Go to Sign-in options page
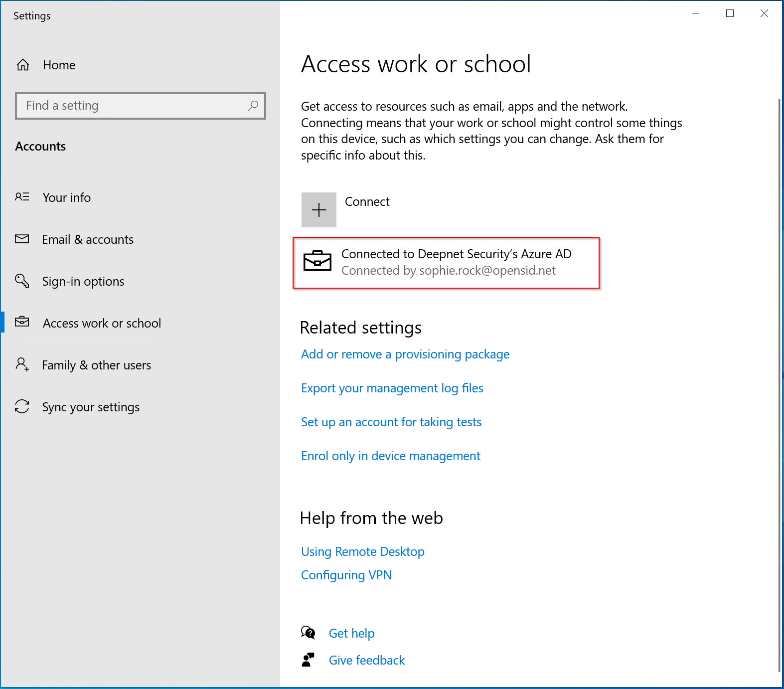The height and width of the screenshot is (689, 784). 83,281
